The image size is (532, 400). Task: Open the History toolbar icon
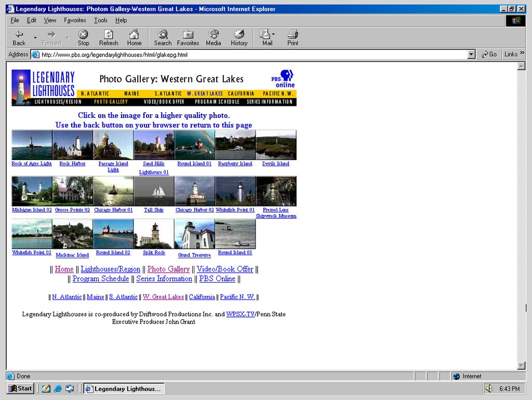(239, 34)
